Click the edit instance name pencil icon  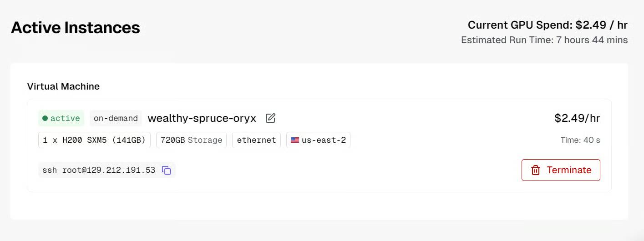point(270,118)
